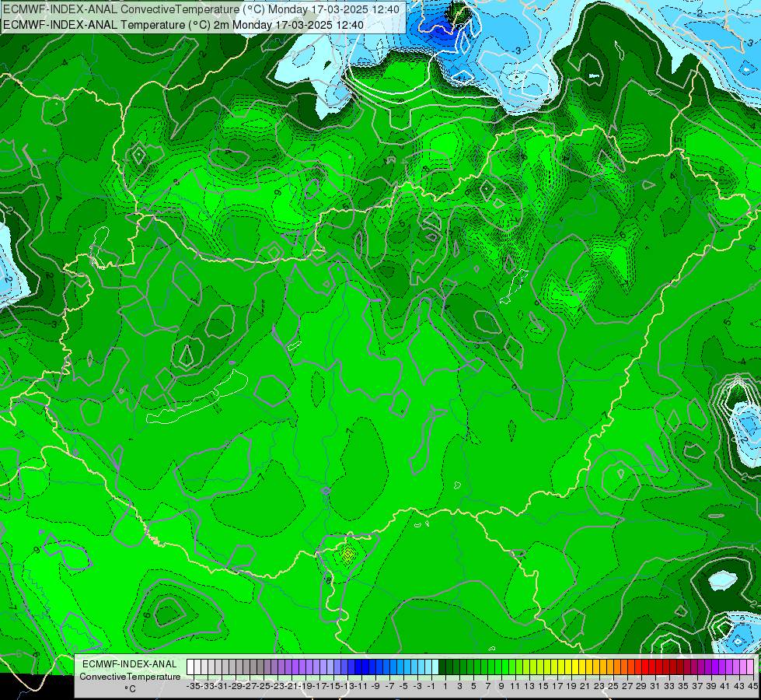Select the pink legend swatch above 45
The width and height of the screenshot is (761, 700).
tap(750, 667)
